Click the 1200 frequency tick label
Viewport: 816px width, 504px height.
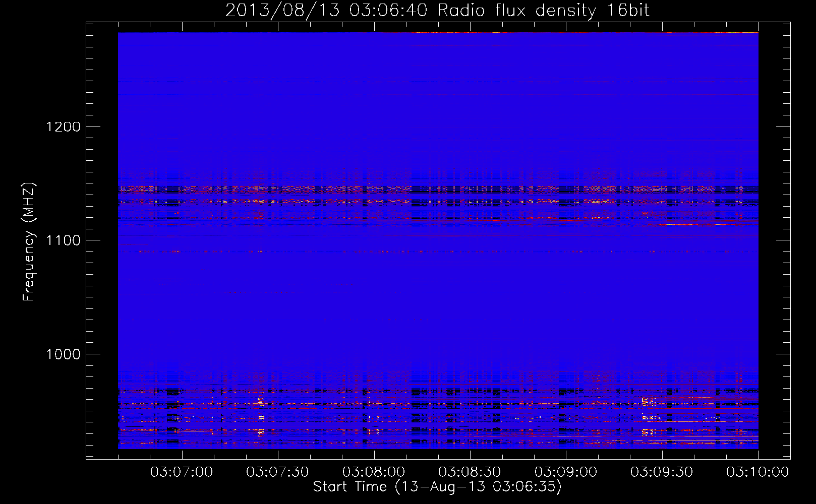(x=63, y=127)
